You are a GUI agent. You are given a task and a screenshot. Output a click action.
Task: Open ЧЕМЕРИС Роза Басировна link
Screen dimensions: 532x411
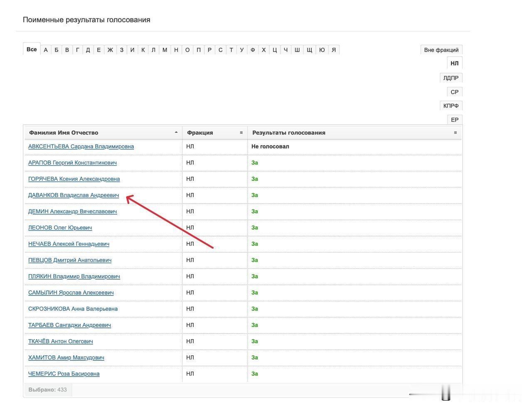click(64, 374)
